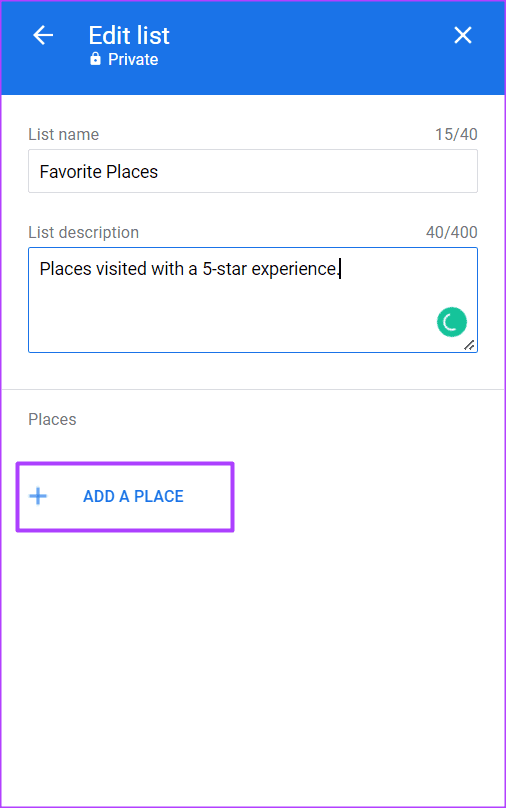Click the List description field label
The image size is (506, 808).
pyautogui.click(x=83, y=232)
